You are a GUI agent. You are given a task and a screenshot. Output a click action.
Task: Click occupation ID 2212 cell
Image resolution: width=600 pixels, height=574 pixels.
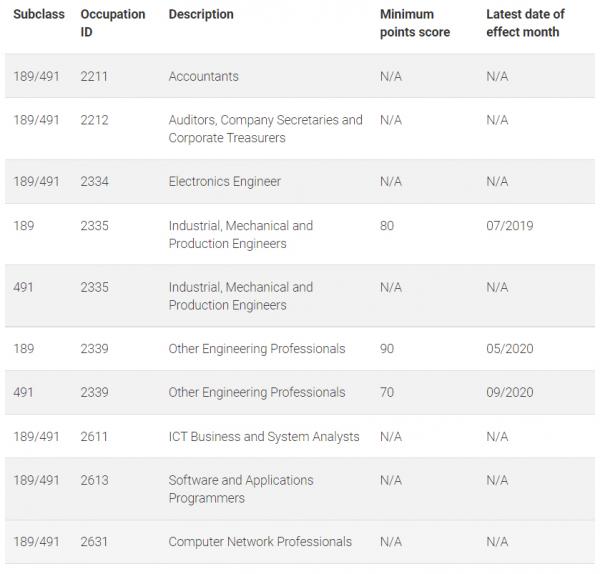click(x=96, y=121)
